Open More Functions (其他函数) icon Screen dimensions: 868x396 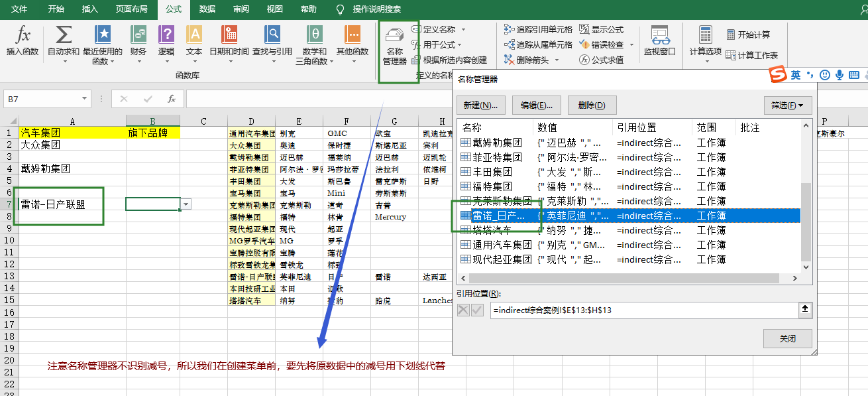(353, 35)
